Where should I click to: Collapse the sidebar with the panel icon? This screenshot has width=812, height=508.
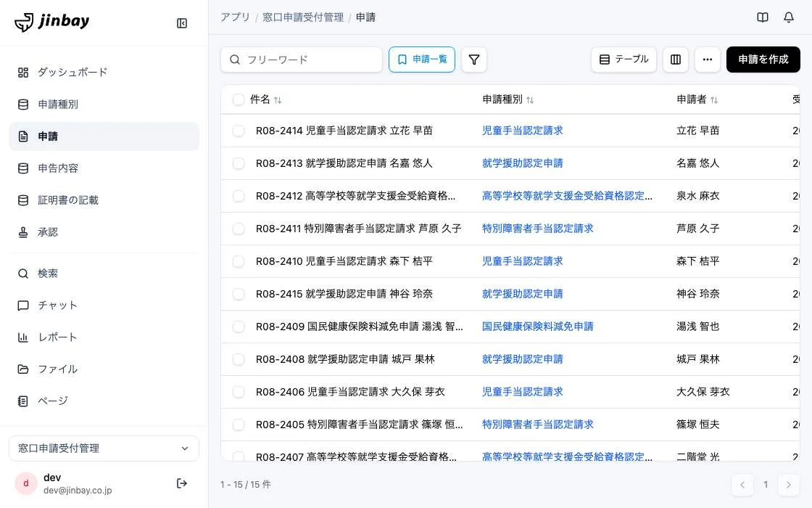(182, 23)
